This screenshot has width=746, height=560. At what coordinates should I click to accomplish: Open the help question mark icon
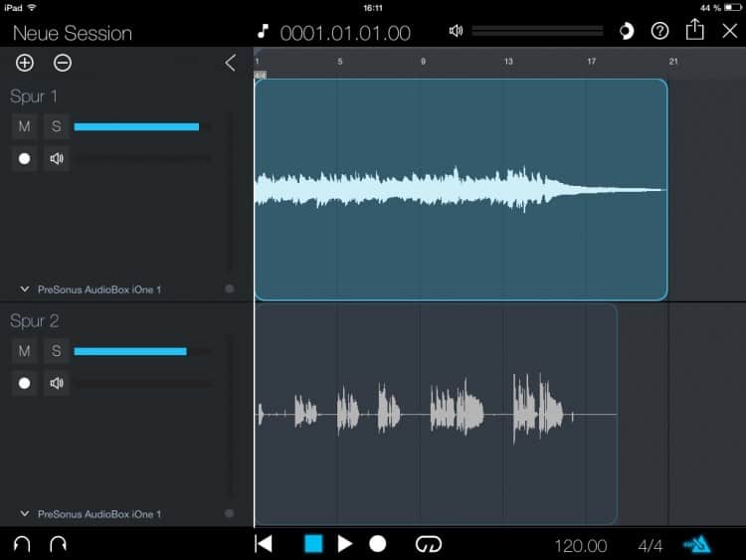click(x=659, y=31)
